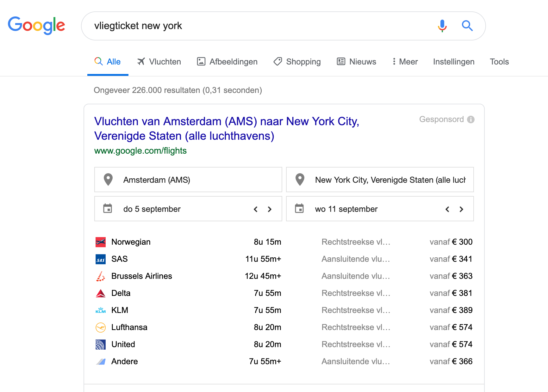
Task: Click the Norwegian airline logo
Action: [x=101, y=242]
